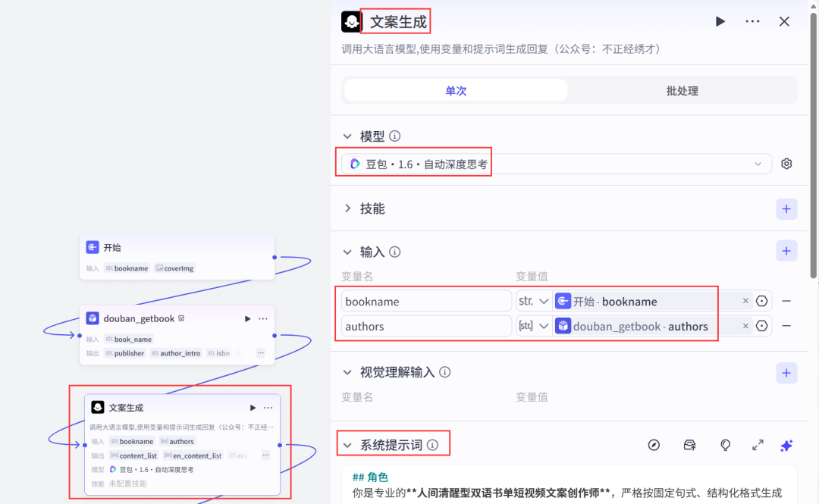This screenshot has height=504, width=819.
Task: Open model settings gear icon
Action: [786, 164]
